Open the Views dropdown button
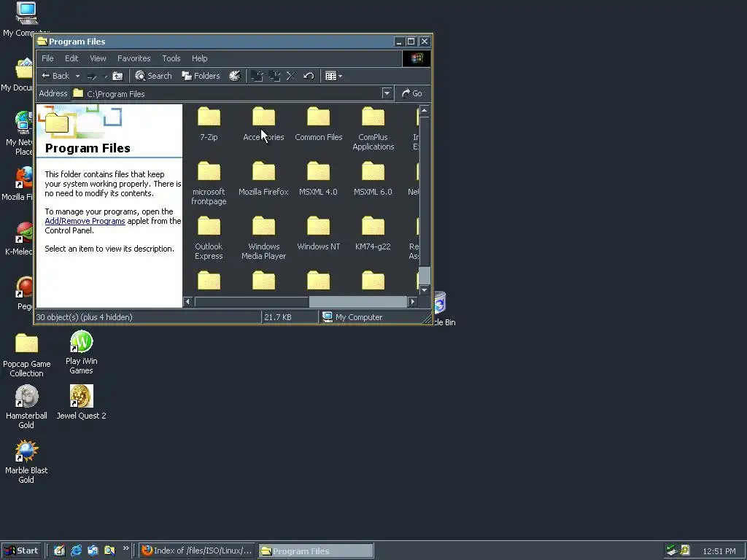The width and height of the screenshot is (747, 560). [x=333, y=76]
